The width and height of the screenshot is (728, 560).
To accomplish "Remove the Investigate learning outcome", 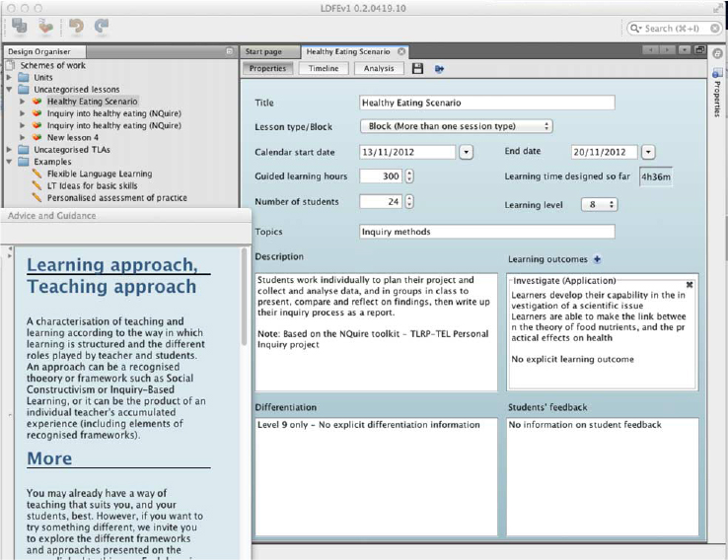I will tap(689, 284).
